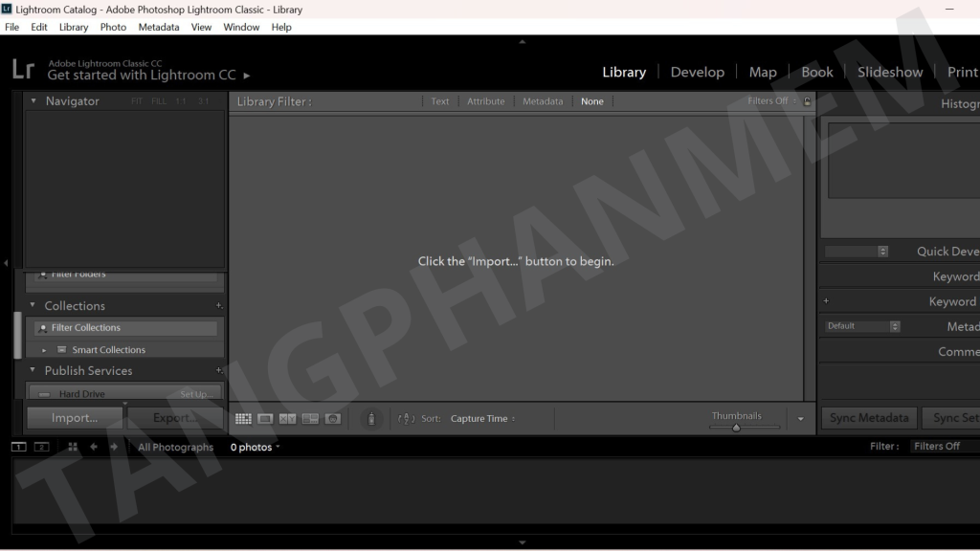The width and height of the screenshot is (980, 551).
Task: Toggle the second monitor window button
Action: coord(41,447)
